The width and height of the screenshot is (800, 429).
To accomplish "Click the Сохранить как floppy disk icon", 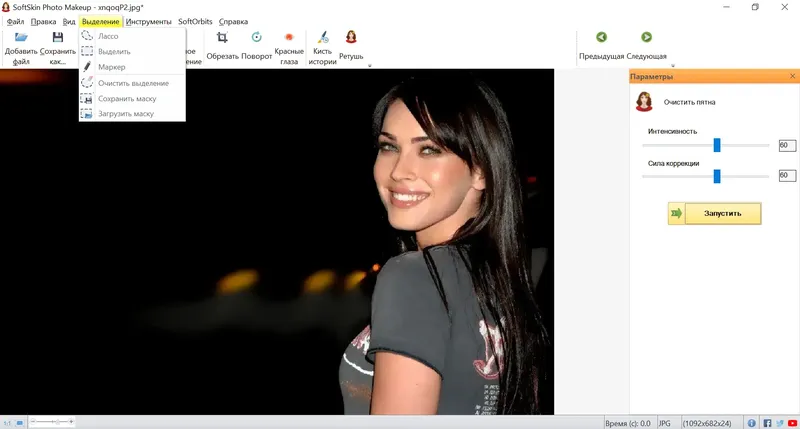I will tap(58, 37).
